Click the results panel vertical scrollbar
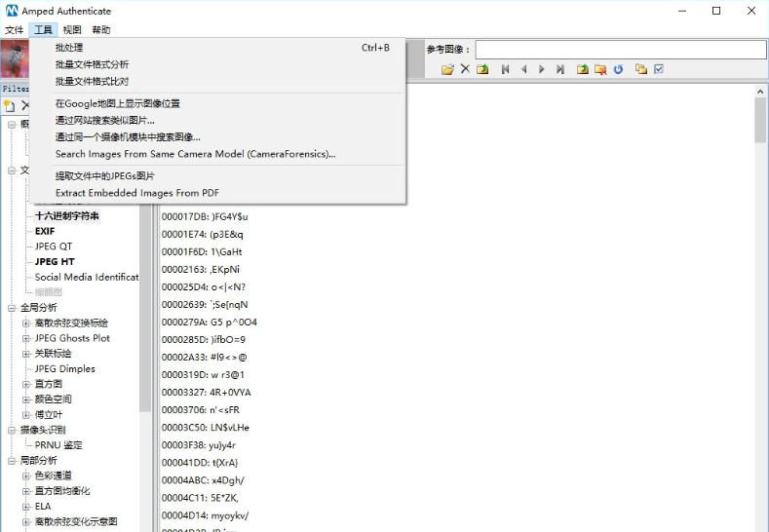The width and height of the screenshot is (769, 532). (760, 292)
